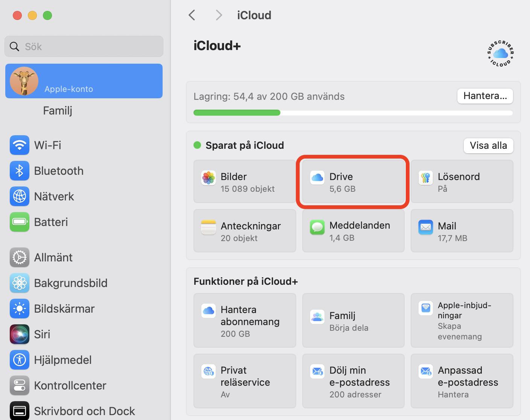The image size is (530, 420).
Task: Click the "200 adresser" text
Action: [355, 394]
